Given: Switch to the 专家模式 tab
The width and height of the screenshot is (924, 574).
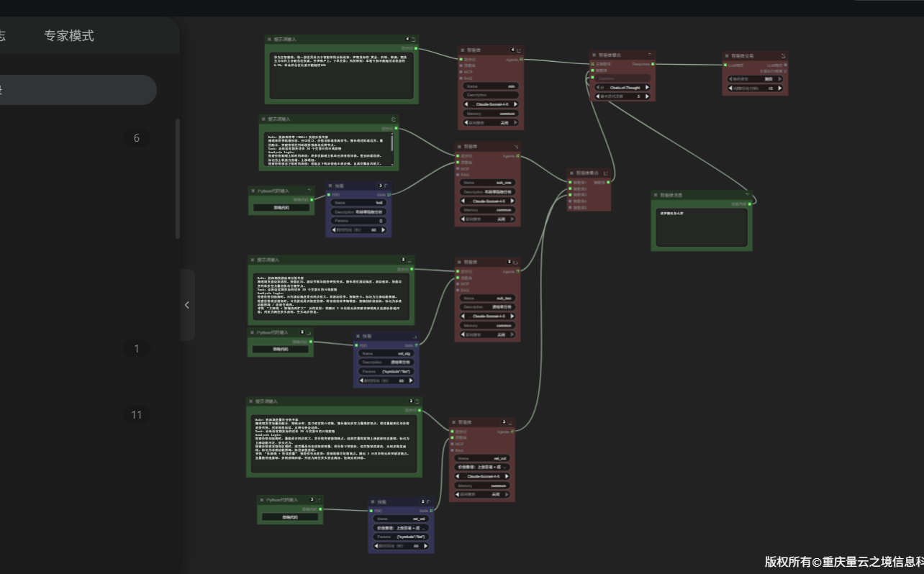Looking at the screenshot, I should (x=69, y=36).
